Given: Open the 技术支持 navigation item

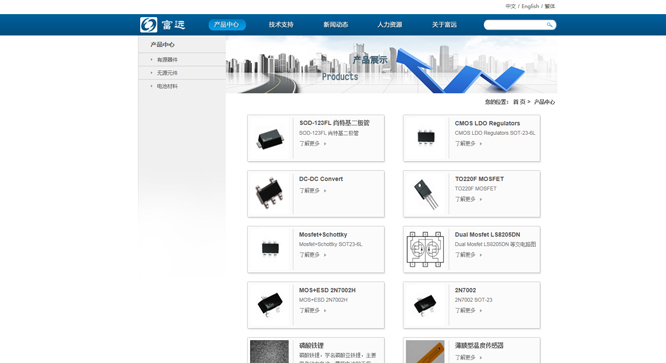Looking at the screenshot, I should pyautogui.click(x=281, y=25).
